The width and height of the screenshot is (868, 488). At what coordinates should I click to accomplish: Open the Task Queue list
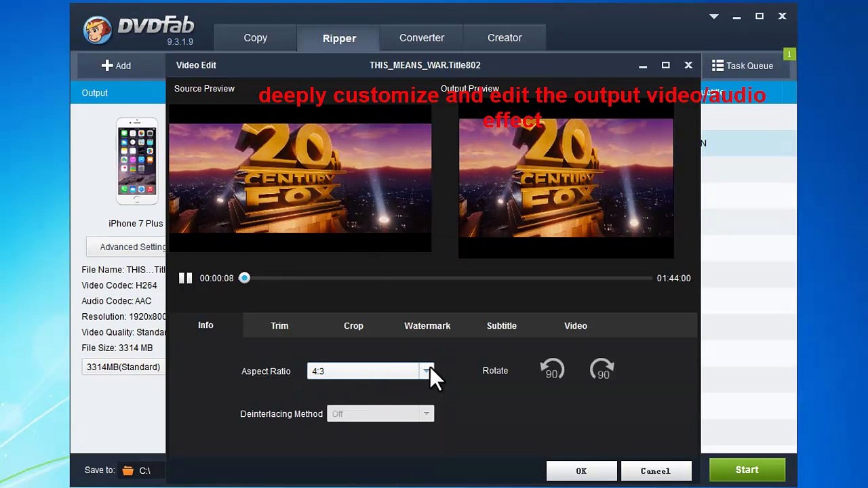coord(742,66)
